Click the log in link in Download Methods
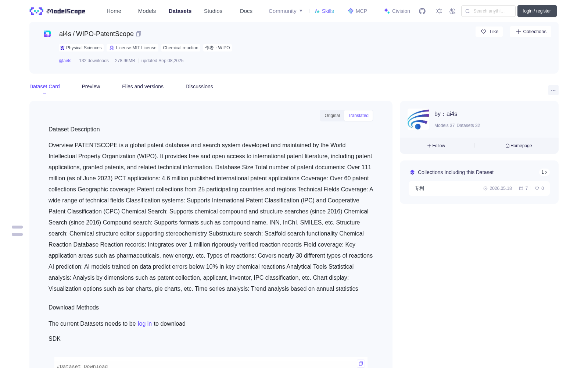Viewport: 588px width, 368px height. (145, 324)
